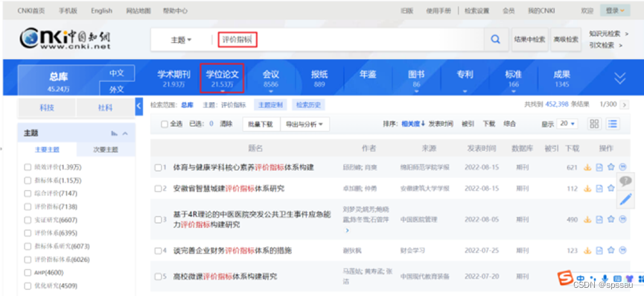The height and width of the screenshot is (296, 644).
Task: Click the blue search magnifier icon
Action: pyautogui.click(x=496, y=40)
